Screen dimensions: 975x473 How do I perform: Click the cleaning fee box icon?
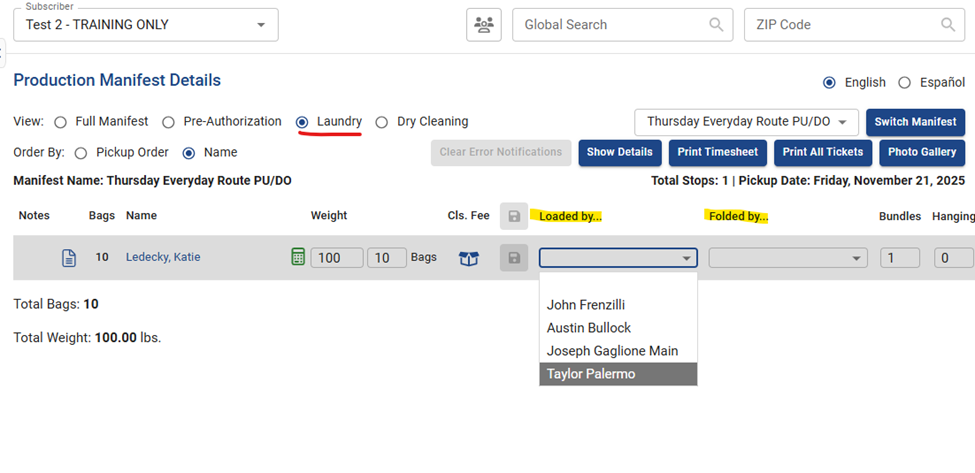(469, 258)
